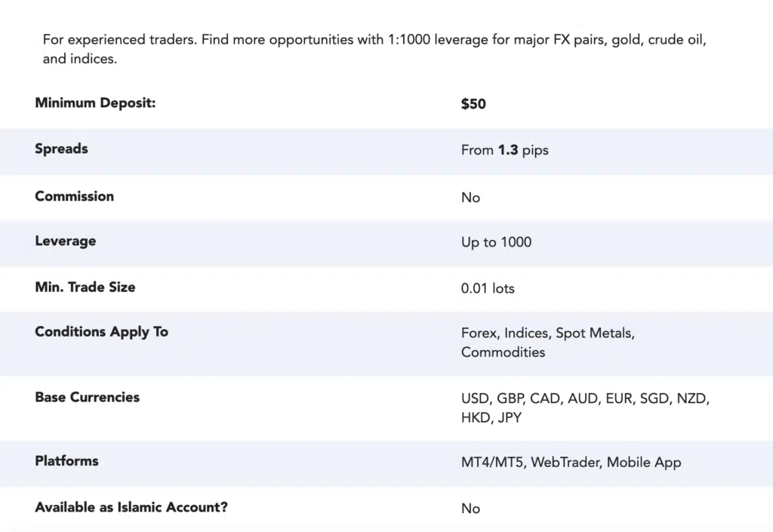Screen dimensions: 773x532
Task: Click the Spreads row label
Action: 62,149
